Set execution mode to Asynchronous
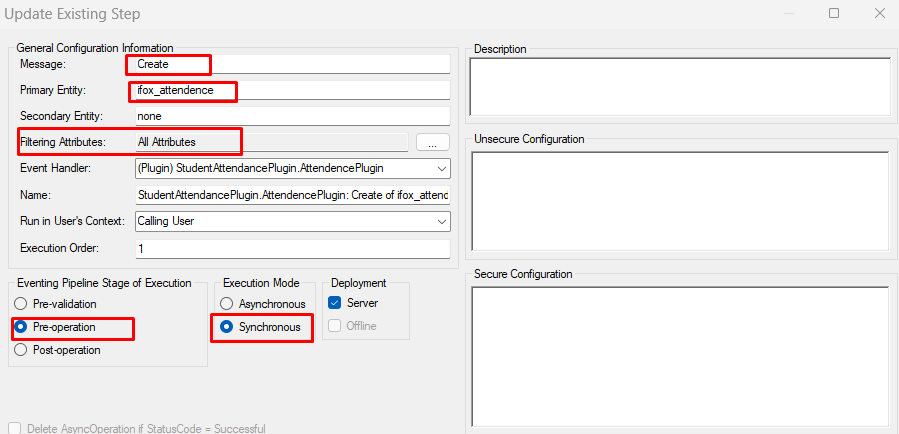The image size is (899, 434). [x=227, y=303]
